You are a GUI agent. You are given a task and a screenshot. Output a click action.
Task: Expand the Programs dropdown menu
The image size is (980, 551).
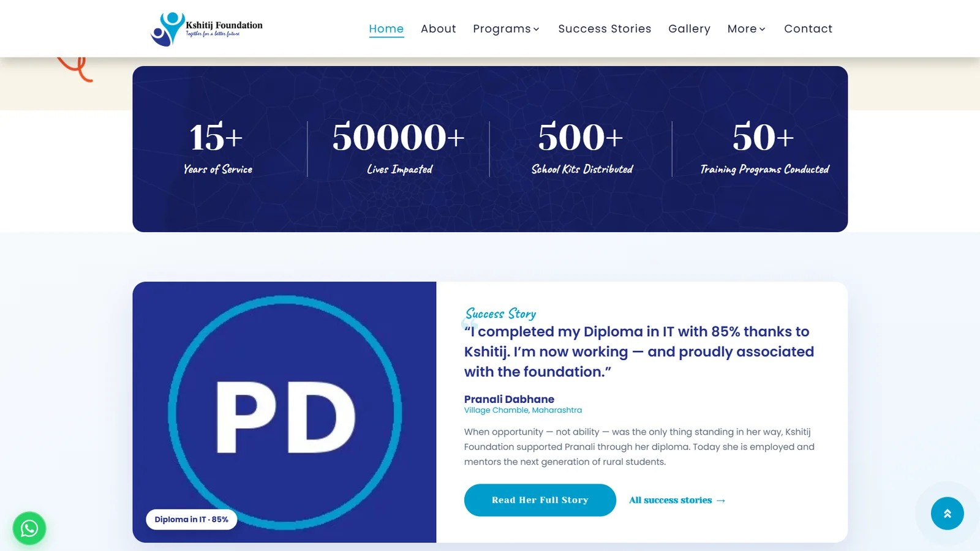pyautogui.click(x=506, y=29)
